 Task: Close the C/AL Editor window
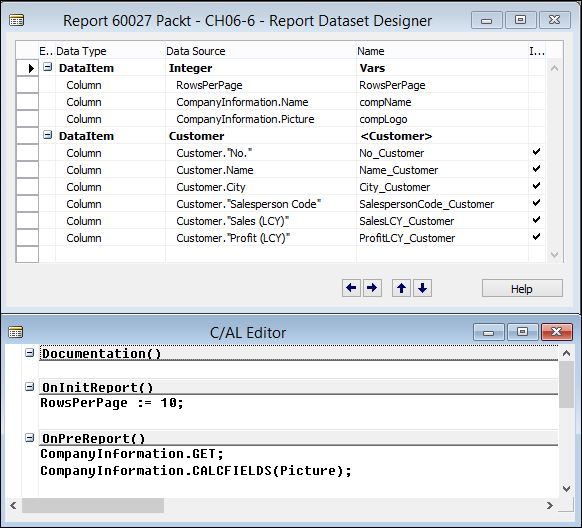[556, 332]
